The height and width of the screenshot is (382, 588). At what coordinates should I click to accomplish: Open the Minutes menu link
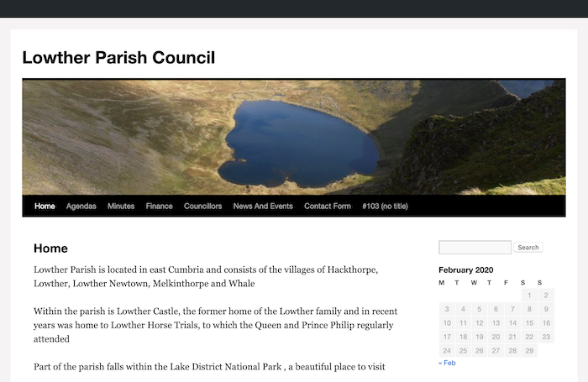(x=121, y=206)
